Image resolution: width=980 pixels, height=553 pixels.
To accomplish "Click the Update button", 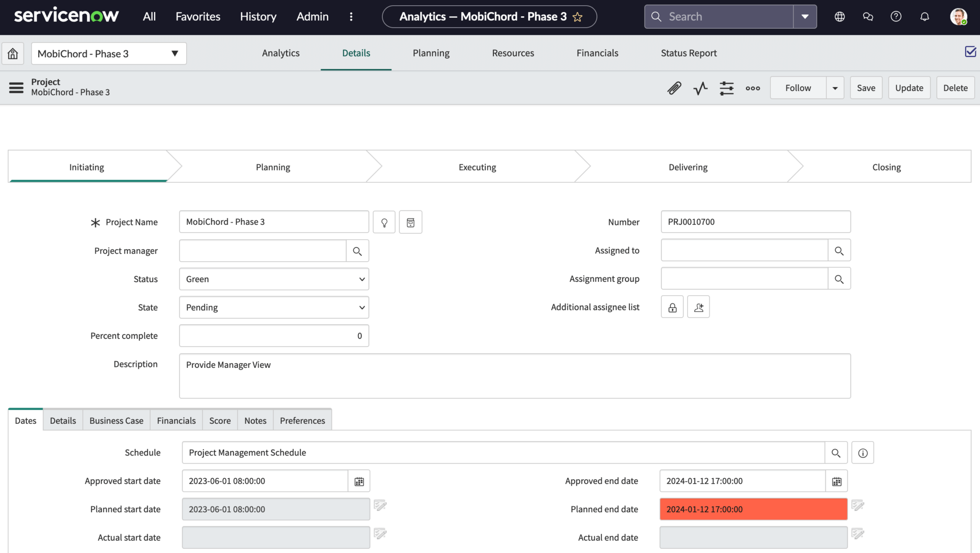I will pos(909,88).
